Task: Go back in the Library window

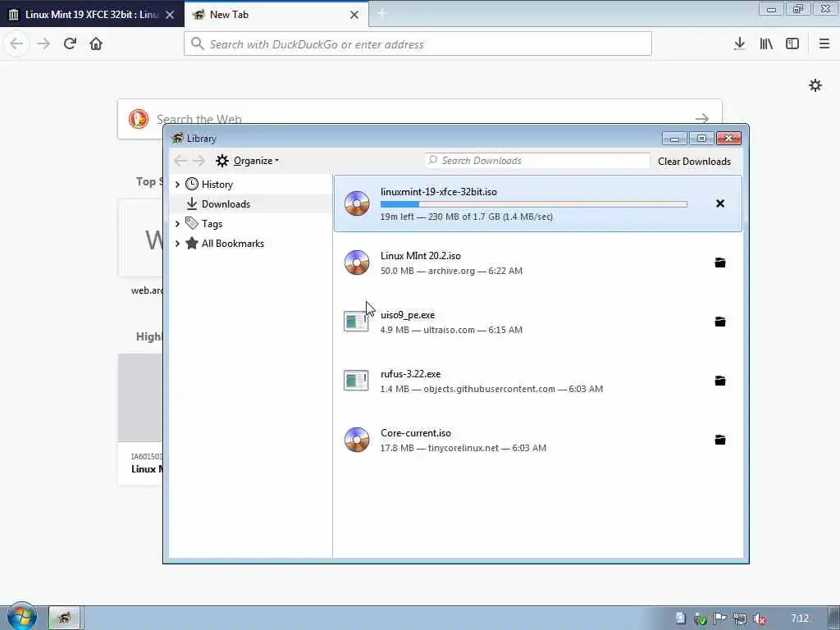Action: pos(180,161)
